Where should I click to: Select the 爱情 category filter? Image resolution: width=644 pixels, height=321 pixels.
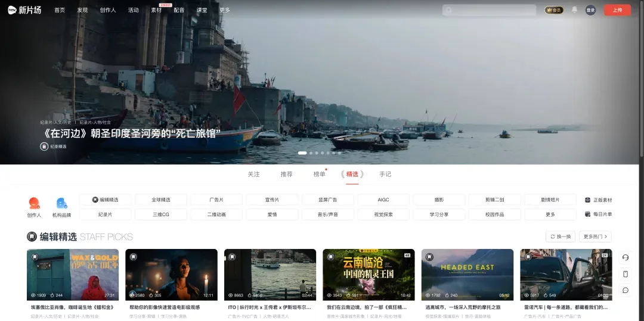click(273, 214)
